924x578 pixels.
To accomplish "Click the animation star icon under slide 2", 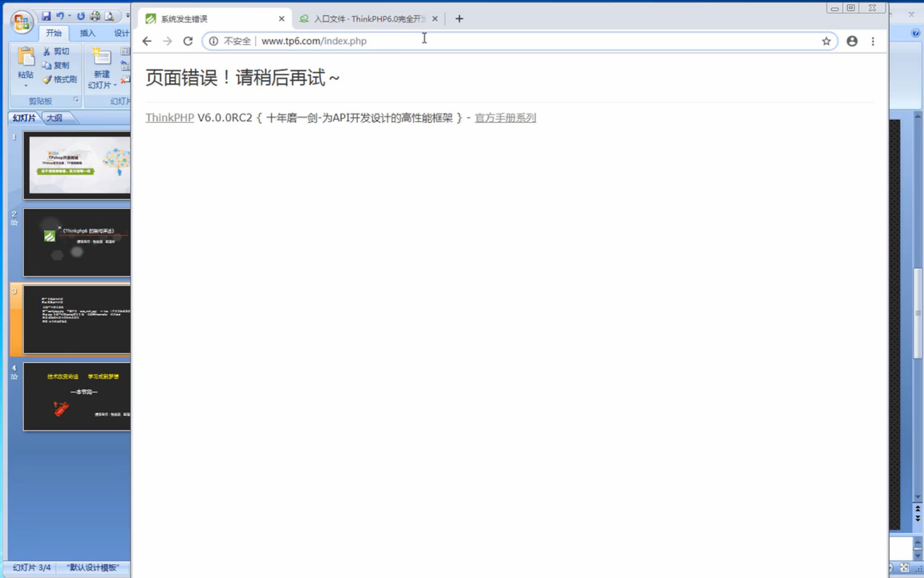I will click(x=14, y=222).
